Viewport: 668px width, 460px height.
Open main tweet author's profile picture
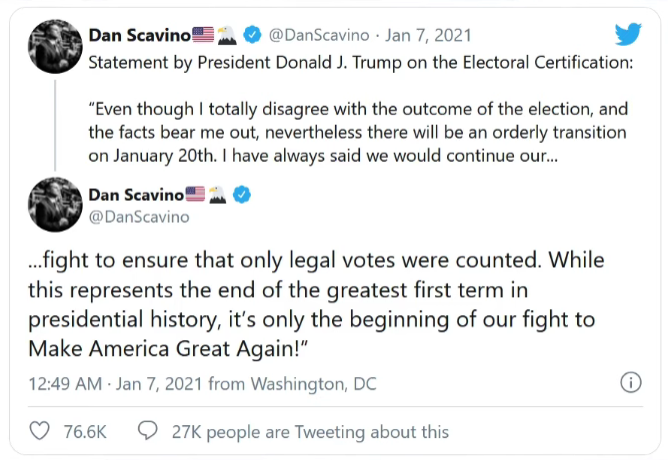(55, 204)
